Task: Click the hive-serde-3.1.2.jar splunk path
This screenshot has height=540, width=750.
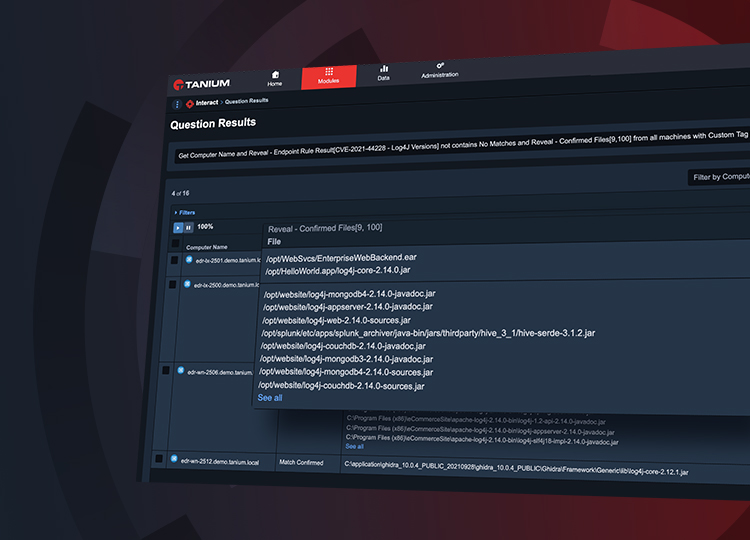Action: pos(428,333)
